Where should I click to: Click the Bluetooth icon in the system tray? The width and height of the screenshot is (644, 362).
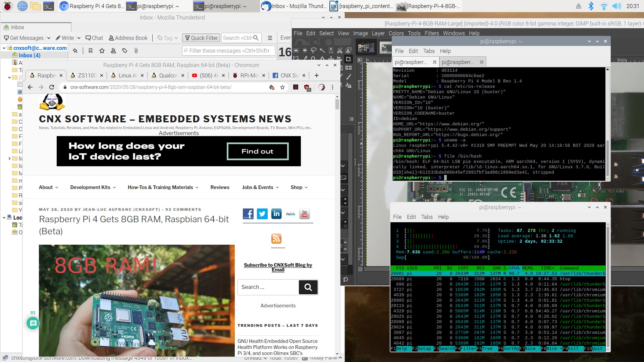click(x=590, y=6)
